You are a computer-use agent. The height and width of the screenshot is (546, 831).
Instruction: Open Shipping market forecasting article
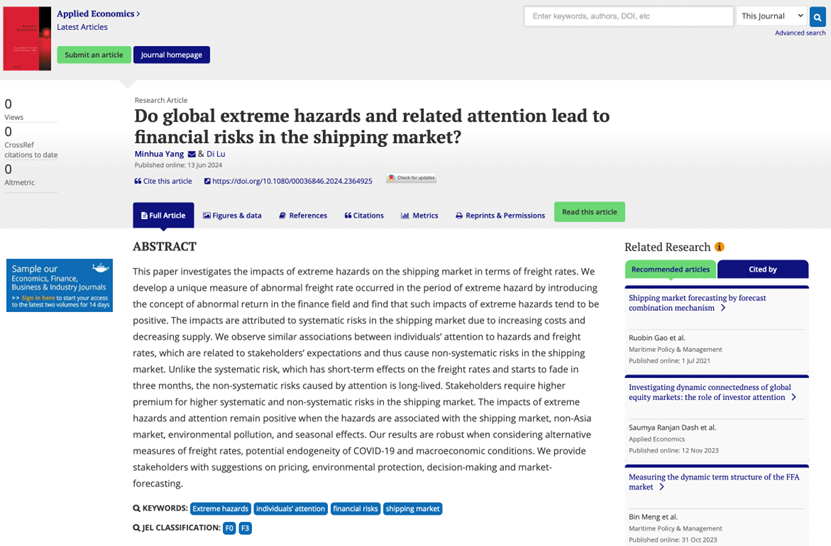[x=697, y=303]
